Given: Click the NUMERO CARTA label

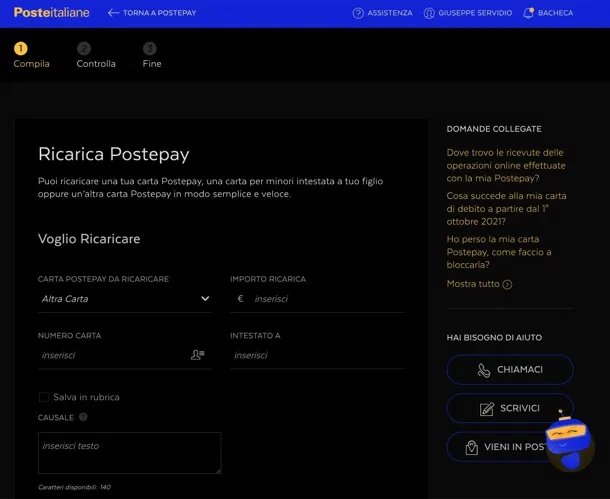Looking at the screenshot, I should click(x=70, y=335).
